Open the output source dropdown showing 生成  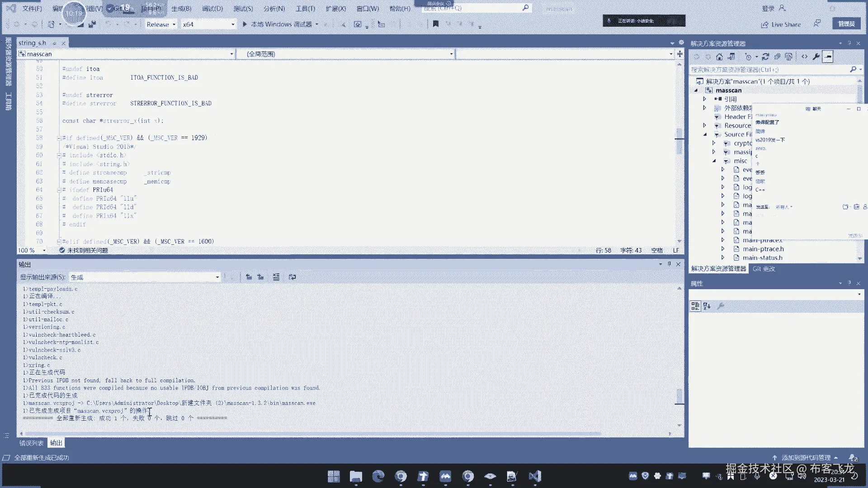145,277
